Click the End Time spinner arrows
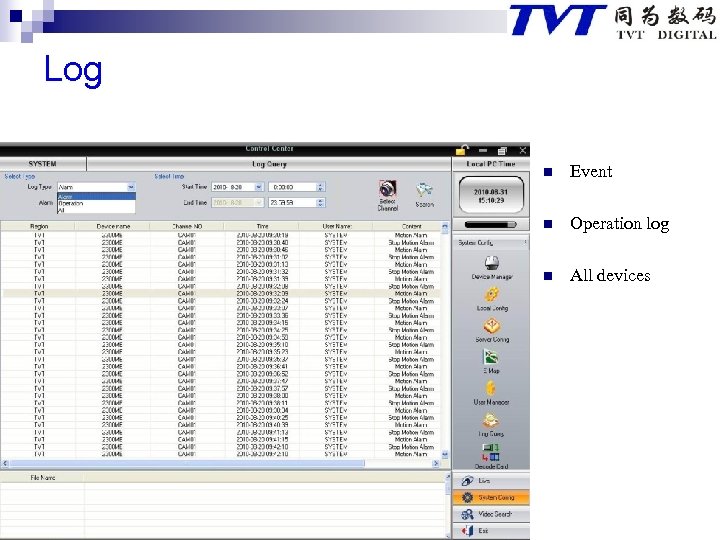The height and width of the screenshot is (540, 720). point(321,202)
